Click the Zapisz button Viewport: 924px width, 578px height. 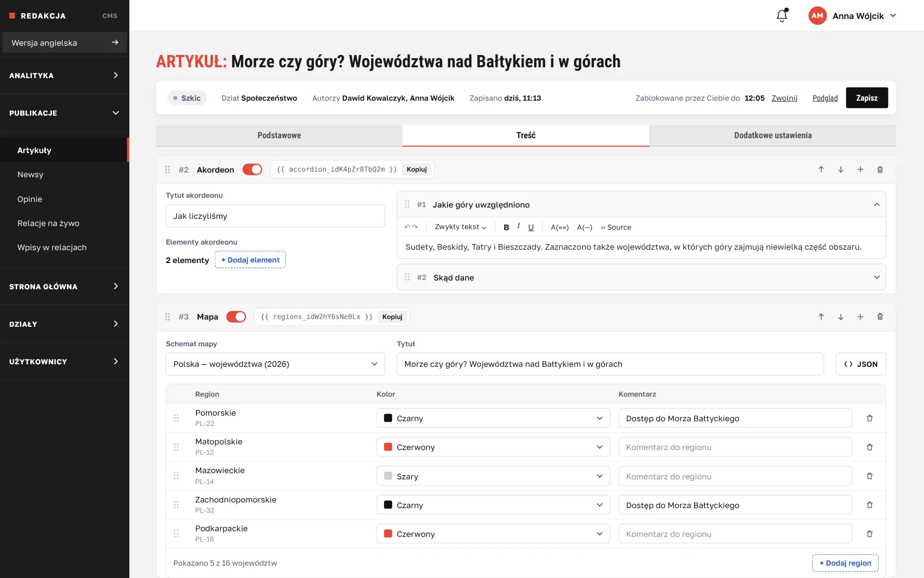[x=867, y=98]
